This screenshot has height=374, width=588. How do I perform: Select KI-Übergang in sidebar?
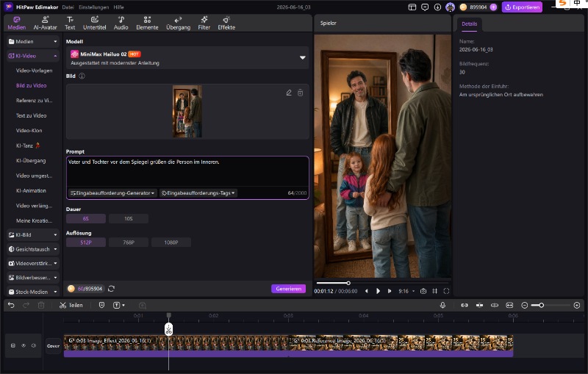click(31, 160)
